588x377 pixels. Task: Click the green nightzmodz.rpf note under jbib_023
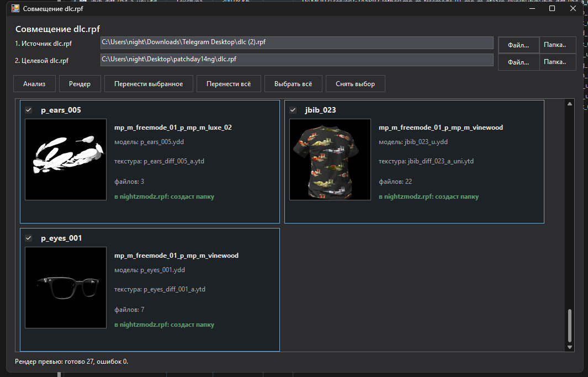(428, 197)
